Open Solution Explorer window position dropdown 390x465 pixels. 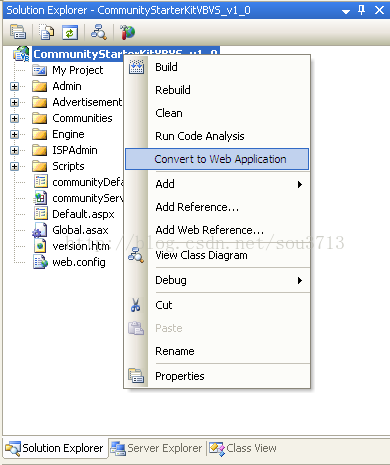tap(346, 11)
